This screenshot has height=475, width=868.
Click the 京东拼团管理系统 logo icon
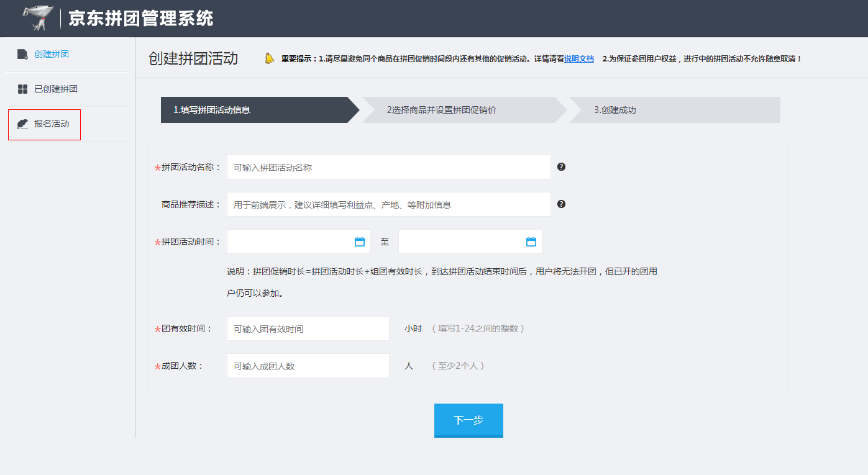pos(37,17)
